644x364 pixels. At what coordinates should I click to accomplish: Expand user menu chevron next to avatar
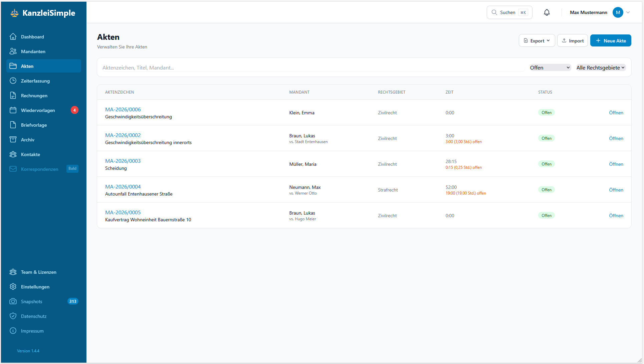click(628, 12)
